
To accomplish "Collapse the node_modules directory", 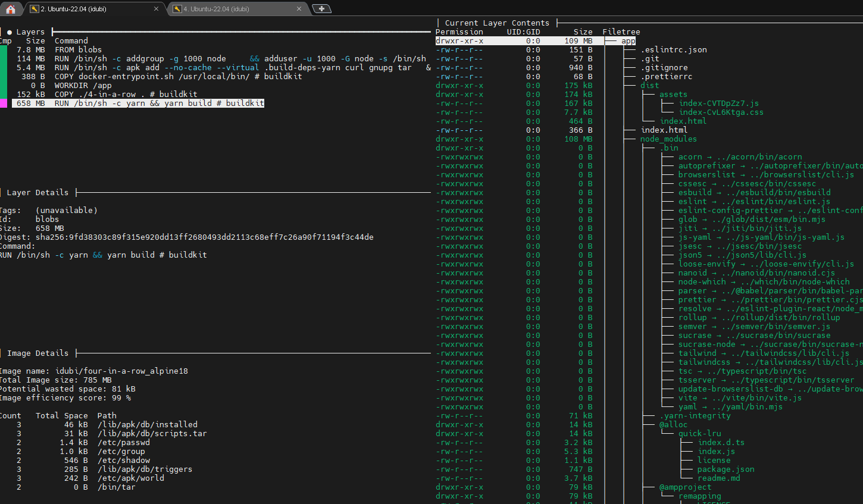I will pyautogui.click(x=668, y=139).
